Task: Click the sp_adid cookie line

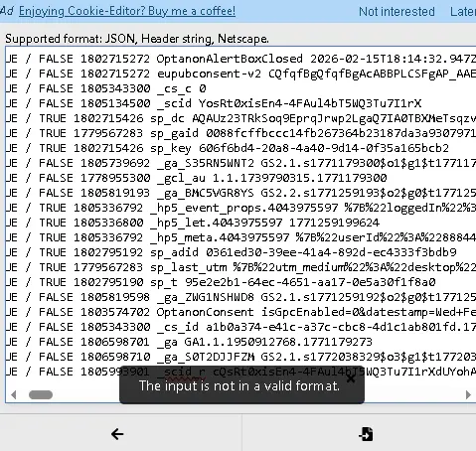Action: 232,252
